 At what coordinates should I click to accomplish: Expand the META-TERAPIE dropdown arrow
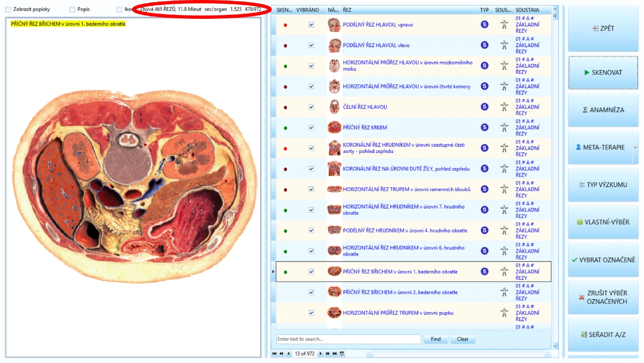[x=635, y=148]
